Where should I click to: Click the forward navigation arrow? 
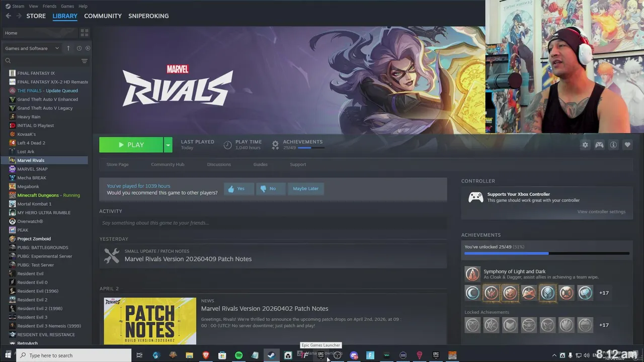click(19, 16)
